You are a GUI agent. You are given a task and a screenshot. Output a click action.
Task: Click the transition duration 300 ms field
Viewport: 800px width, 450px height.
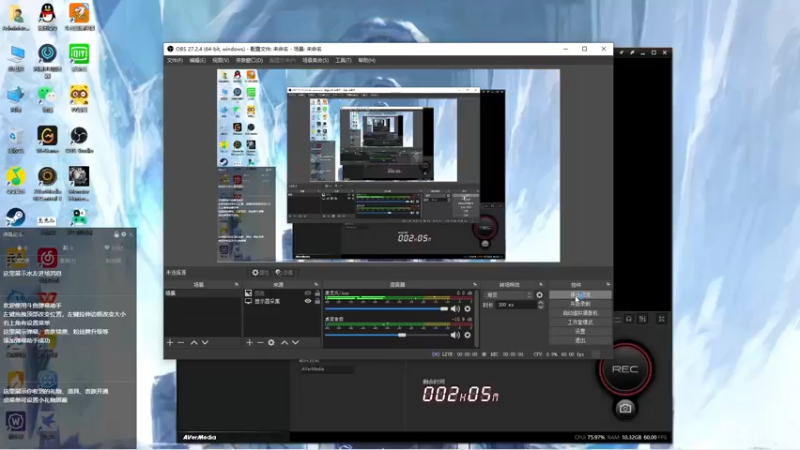(515, 305)
